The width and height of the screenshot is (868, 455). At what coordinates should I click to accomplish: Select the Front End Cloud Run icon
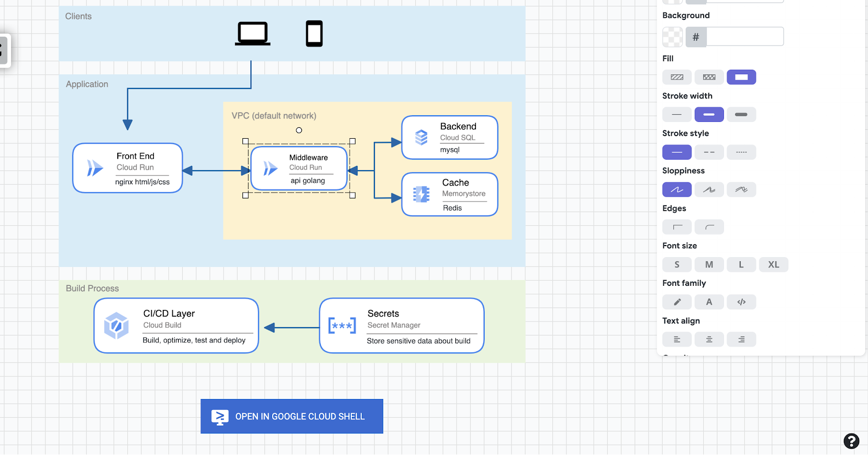(95, 168)
